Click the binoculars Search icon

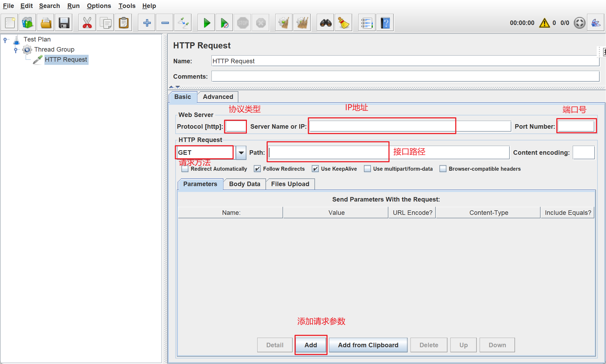click(326, 23)
